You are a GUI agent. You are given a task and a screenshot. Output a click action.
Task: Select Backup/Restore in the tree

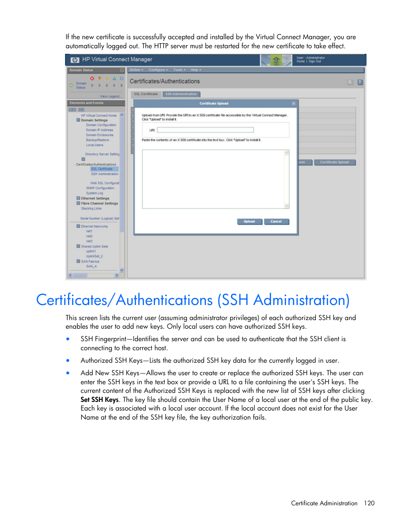(97, 140)
